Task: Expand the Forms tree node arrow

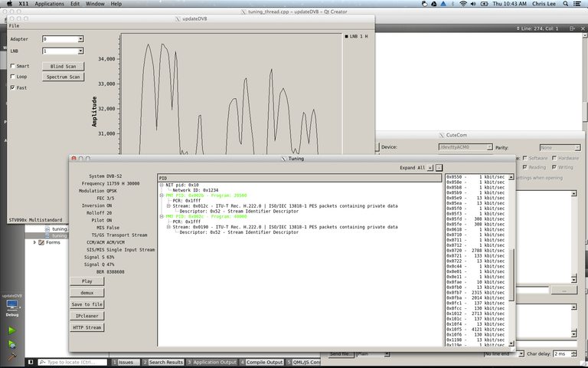Action: 34,242
